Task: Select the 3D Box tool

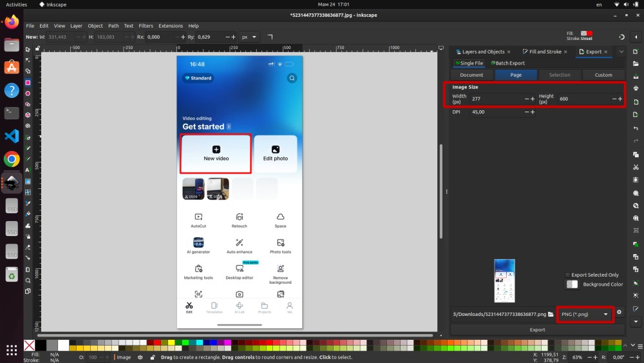Action: (28, 115)
